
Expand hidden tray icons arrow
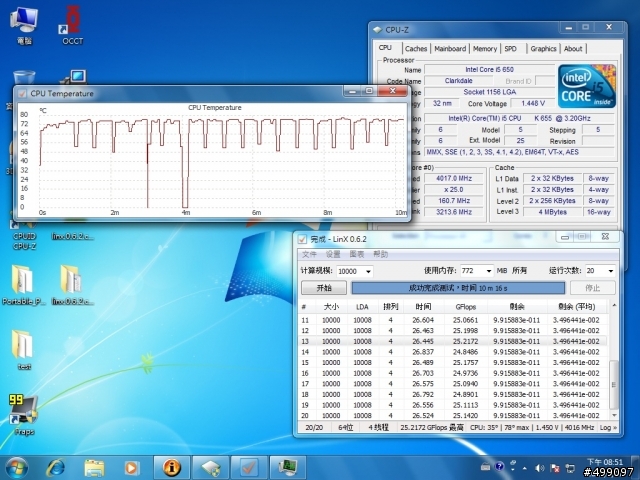(x=525, y=468)
